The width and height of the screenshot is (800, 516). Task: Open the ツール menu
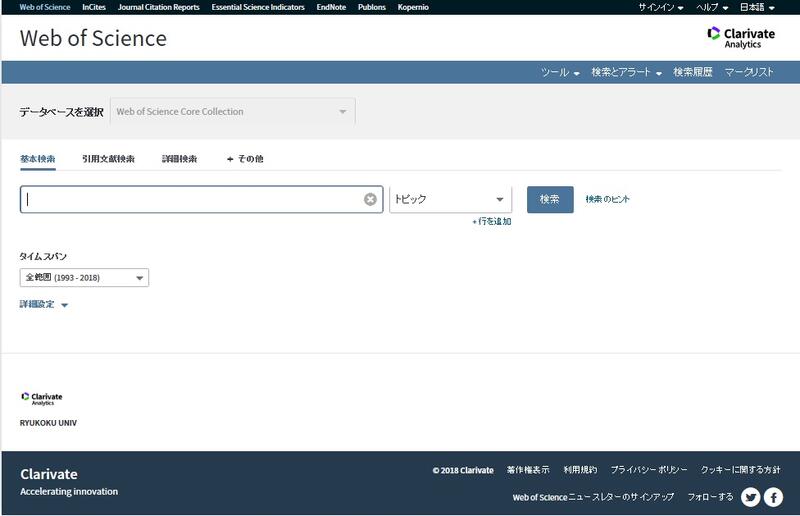pos(560,72)
